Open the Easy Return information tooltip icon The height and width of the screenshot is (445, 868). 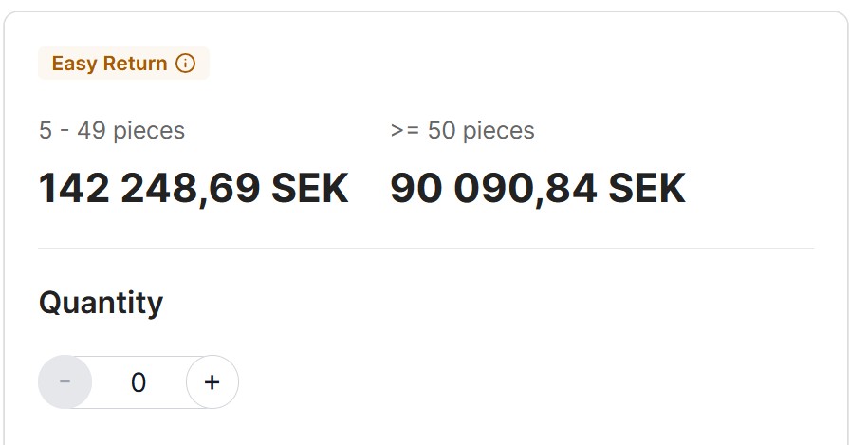[186, 64]
